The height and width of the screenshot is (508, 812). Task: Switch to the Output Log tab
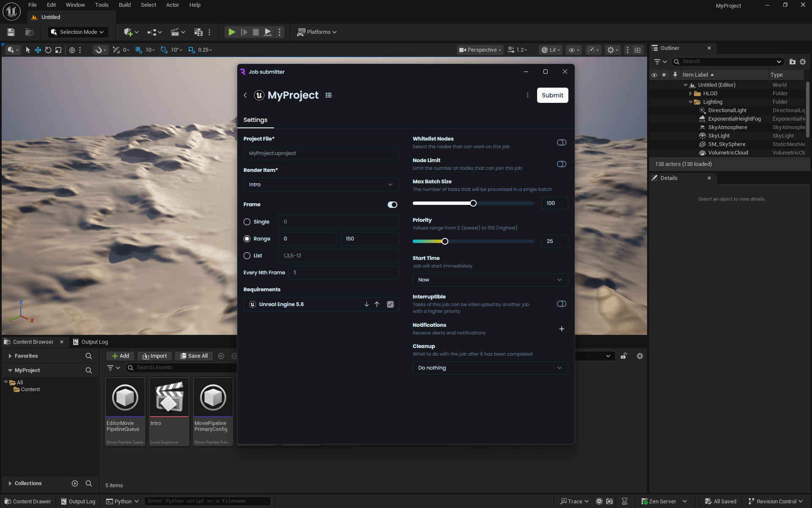click(91, 342)
